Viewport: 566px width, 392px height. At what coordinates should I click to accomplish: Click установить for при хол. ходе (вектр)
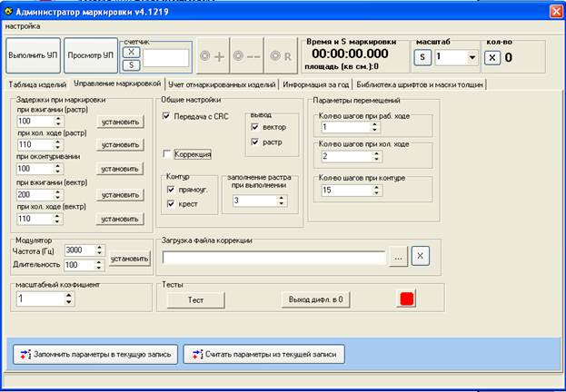pyautogui.click(x=120, y=219)
